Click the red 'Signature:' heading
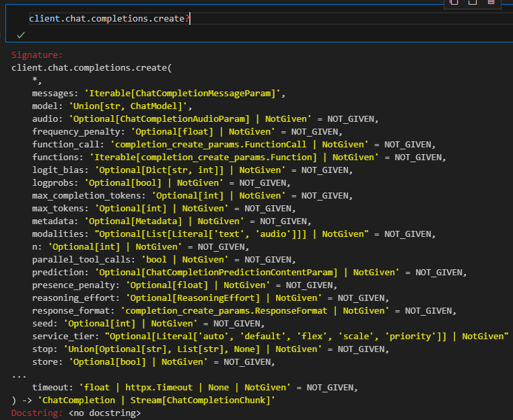Image resolution: width=513 pixels, height=420 pixels. point(37,55)
